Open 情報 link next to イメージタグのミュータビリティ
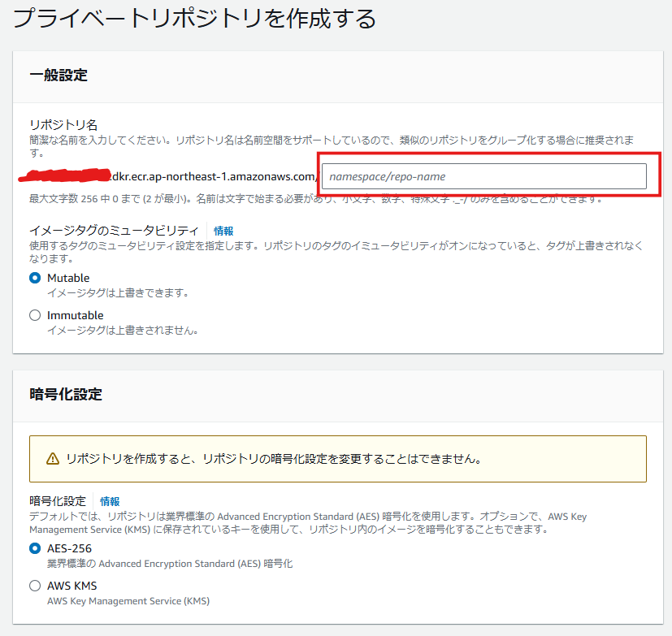The width and height of the screenshot is (672, 636). (223, 231)
